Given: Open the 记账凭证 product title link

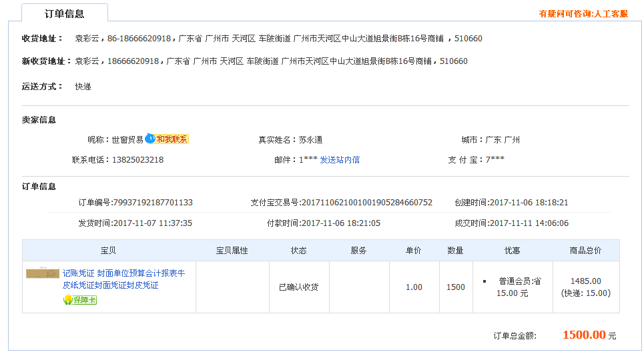Looking at the screenshot, I should (x=123, y=279).
